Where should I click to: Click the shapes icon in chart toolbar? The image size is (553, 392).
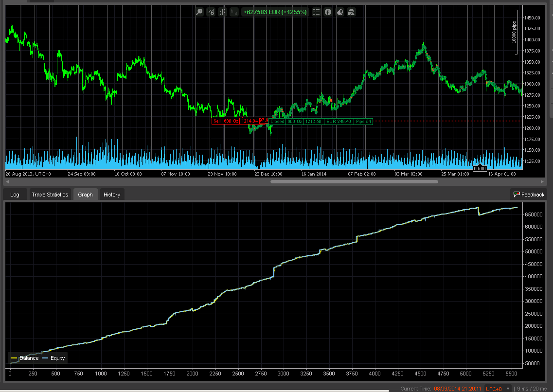[x=352, y=12]
